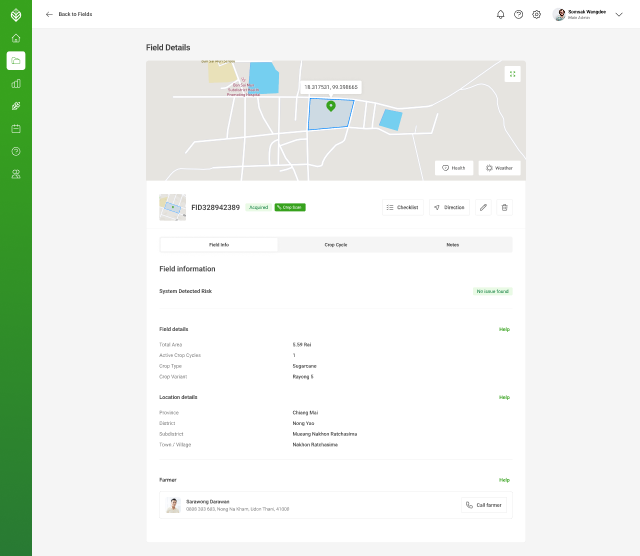Toggle the Weather map layer
640x556 pixels.
499,168
